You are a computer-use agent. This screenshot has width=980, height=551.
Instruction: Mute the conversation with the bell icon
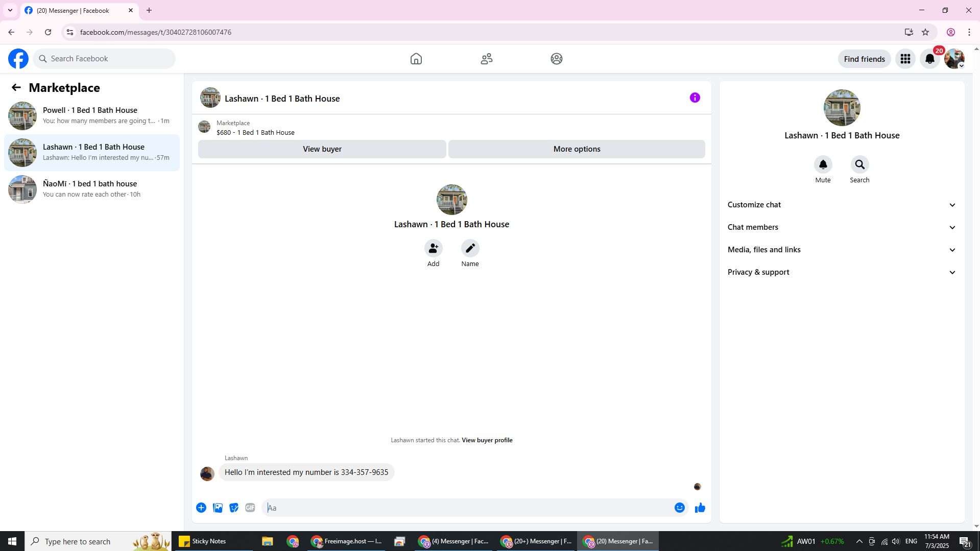[x=823, y=164]
